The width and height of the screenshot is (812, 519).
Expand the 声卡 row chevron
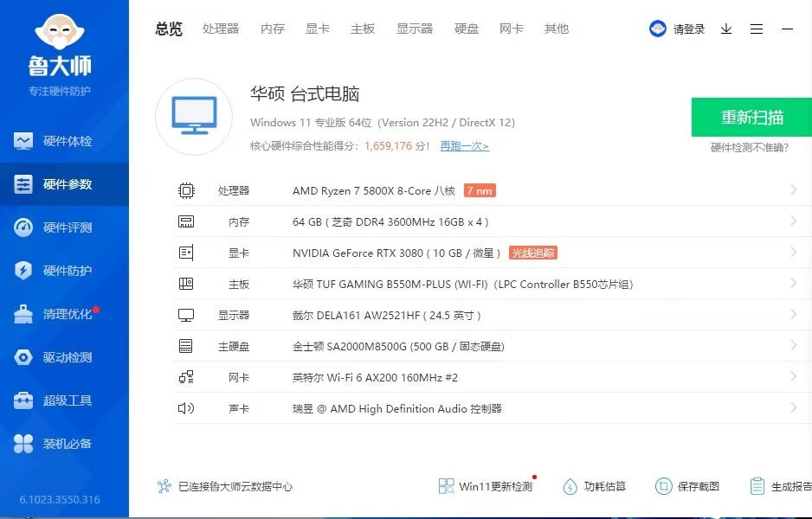click(x=793, y=407)
